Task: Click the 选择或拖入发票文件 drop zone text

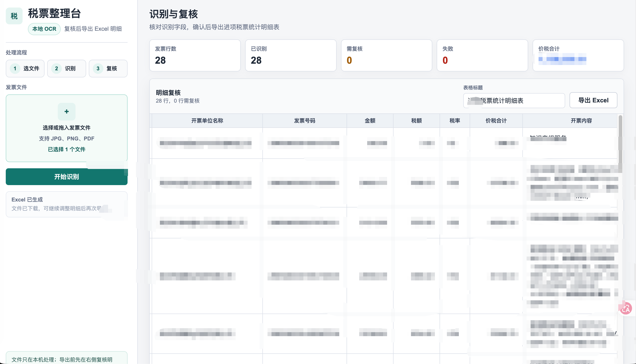Action: click(x=67, y=128)
